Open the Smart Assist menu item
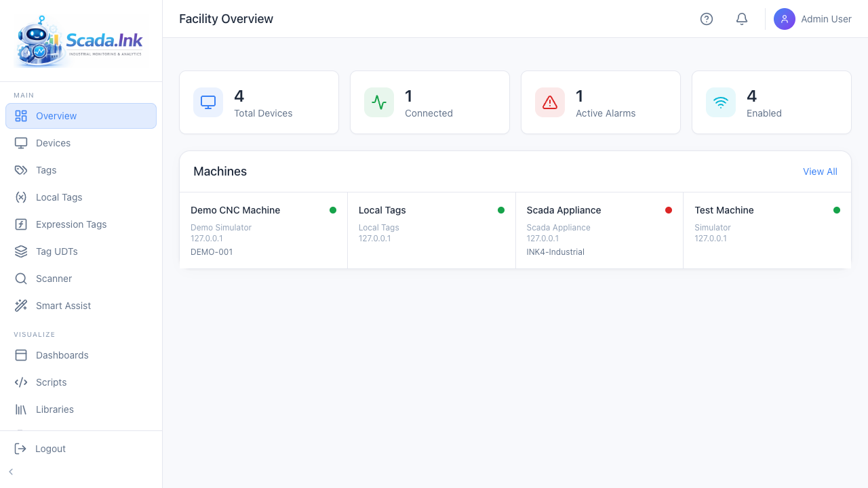868x488 pixels. point(81,306)
